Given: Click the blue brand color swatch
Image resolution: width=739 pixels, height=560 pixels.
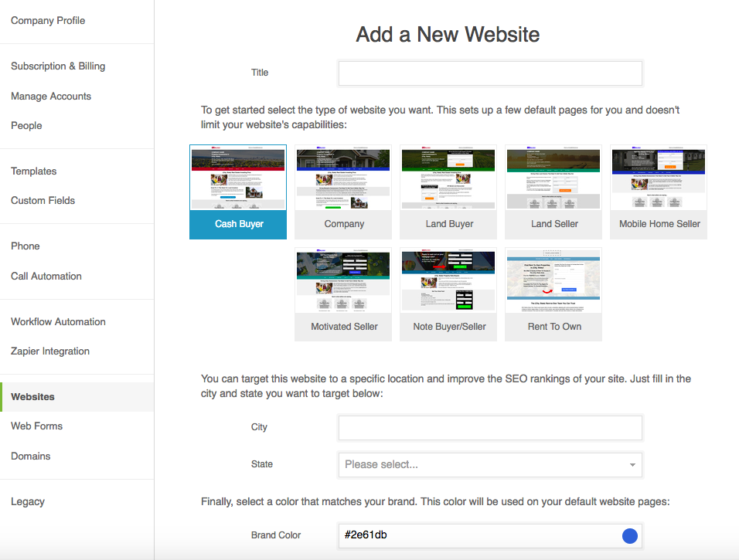Looking at the screenshot, I should tap(630, 535).
